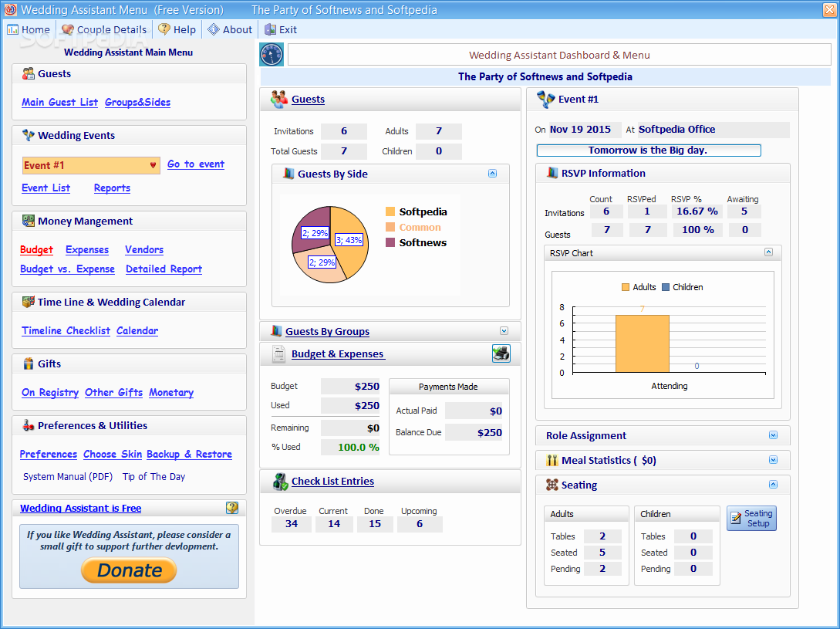Click the Guests By Side book icon
The image size is (840, 629).
point(288,173)
